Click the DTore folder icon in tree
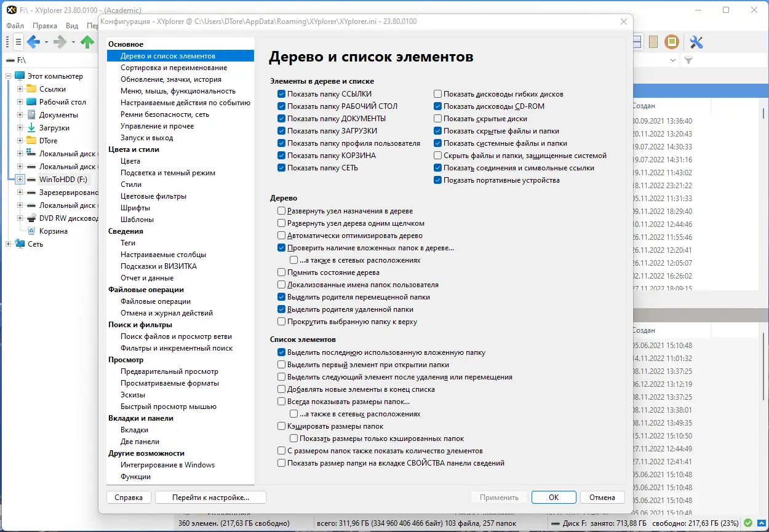The image size is (769, 532). (x=31, y=141)
